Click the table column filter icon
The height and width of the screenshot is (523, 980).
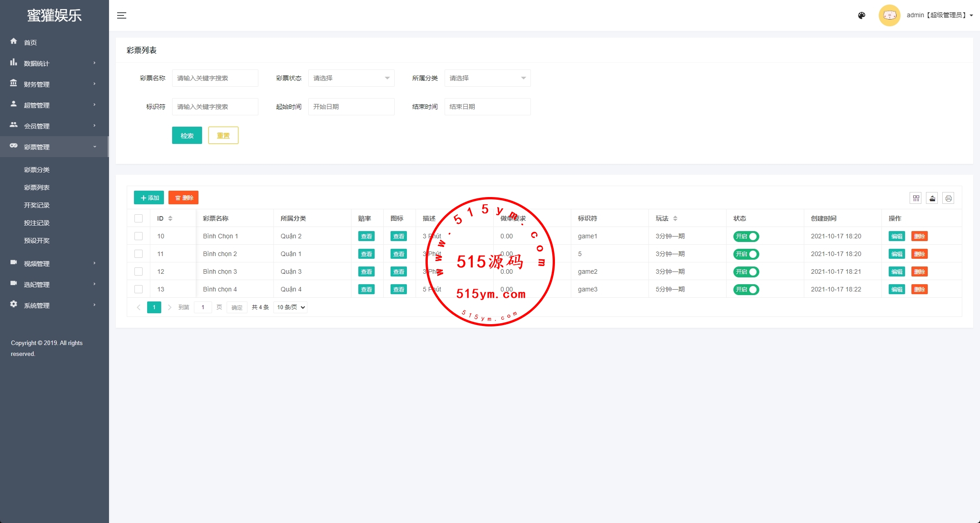[x=916, y=198]
